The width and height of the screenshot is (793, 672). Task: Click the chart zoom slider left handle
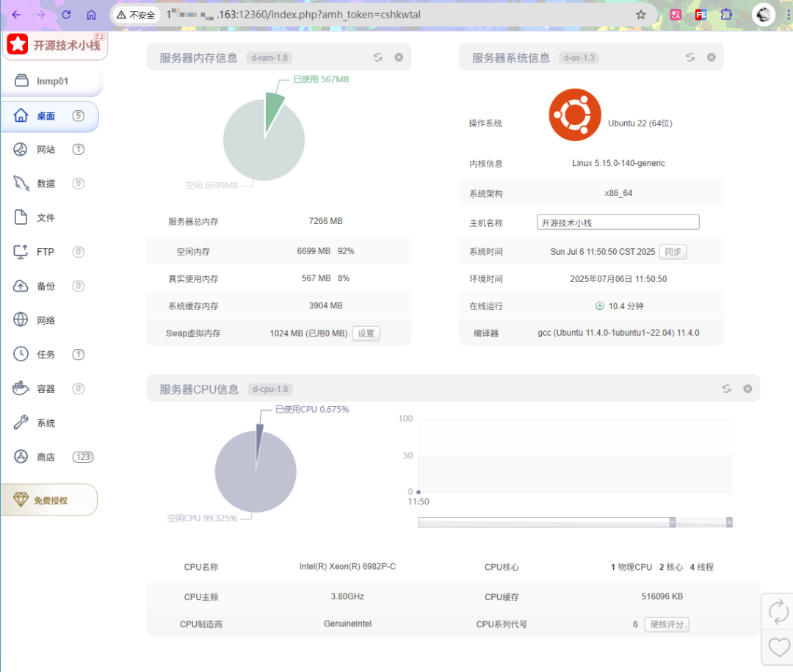pyautogui.click(x=673, y=522)
